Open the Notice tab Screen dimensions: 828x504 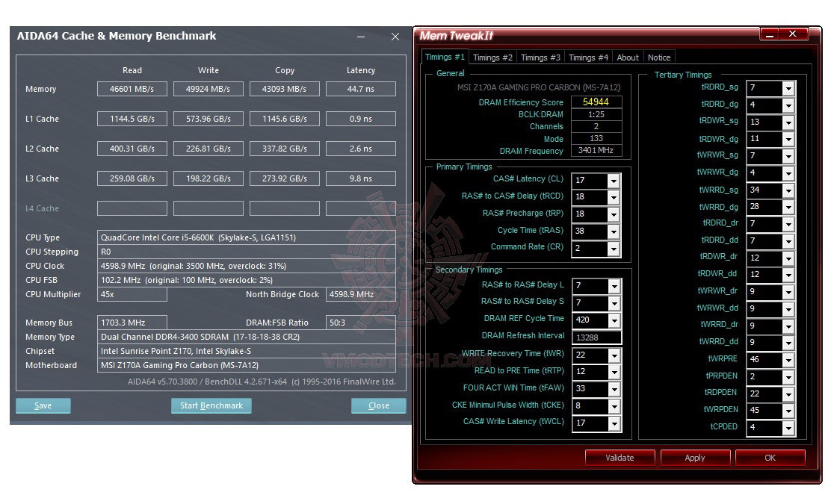[x=659, y=57]
